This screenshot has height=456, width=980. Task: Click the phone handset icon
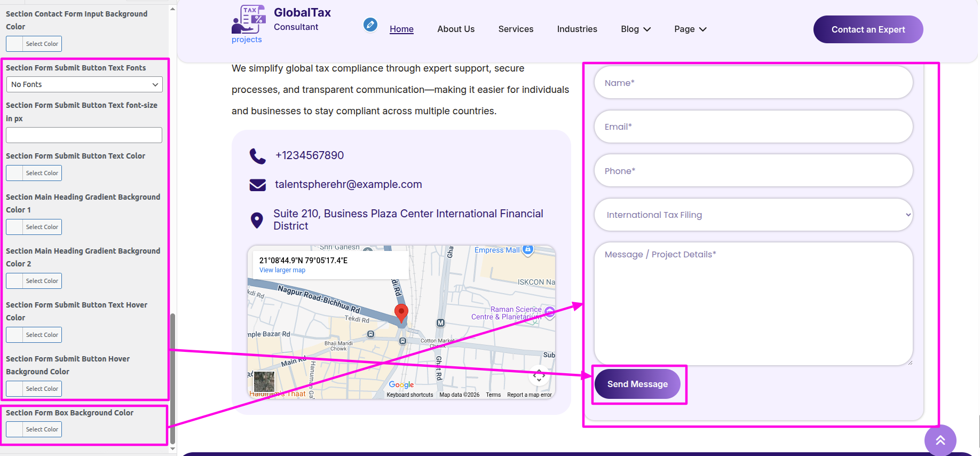coord(257,156)
